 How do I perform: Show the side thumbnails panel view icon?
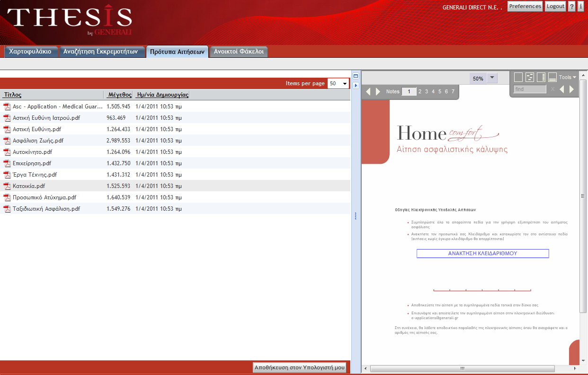541,77
